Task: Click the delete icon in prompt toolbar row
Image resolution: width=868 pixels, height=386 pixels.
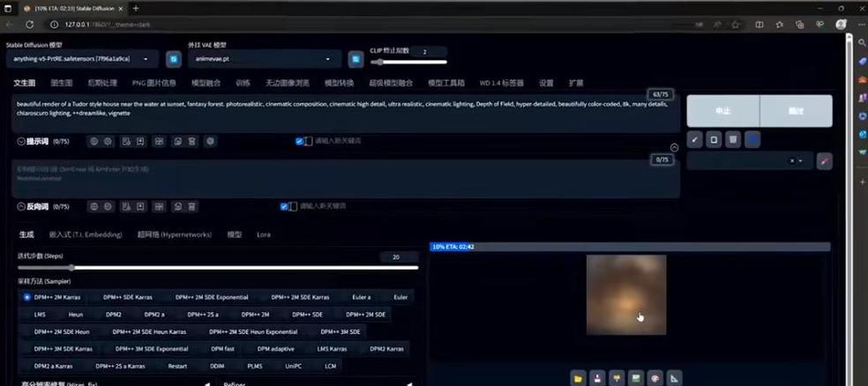Action: 192,142
